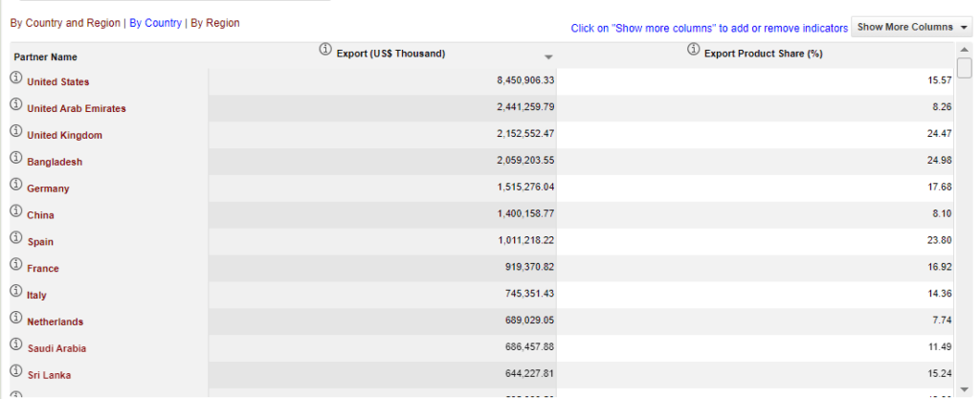Click info icon beside Spain
980x399 pixels.
pyautogui.click(x=16, y=238)
